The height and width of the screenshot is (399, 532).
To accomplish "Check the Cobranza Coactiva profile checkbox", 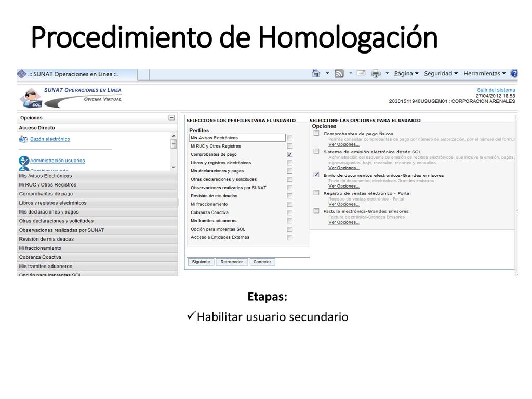I will tap(289, 212).
